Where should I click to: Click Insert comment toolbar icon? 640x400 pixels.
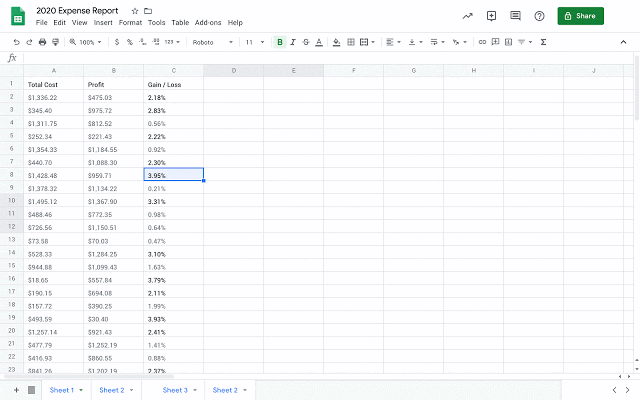(x=495, y=42)
